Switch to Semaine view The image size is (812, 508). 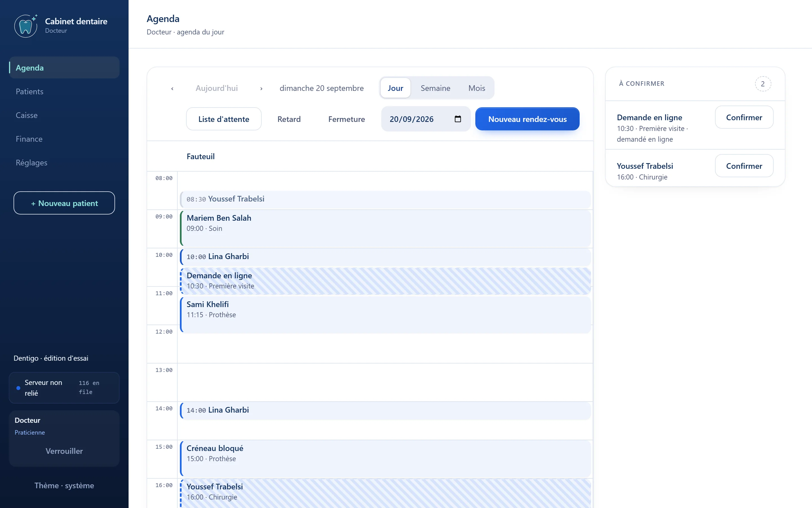[435, 88]
